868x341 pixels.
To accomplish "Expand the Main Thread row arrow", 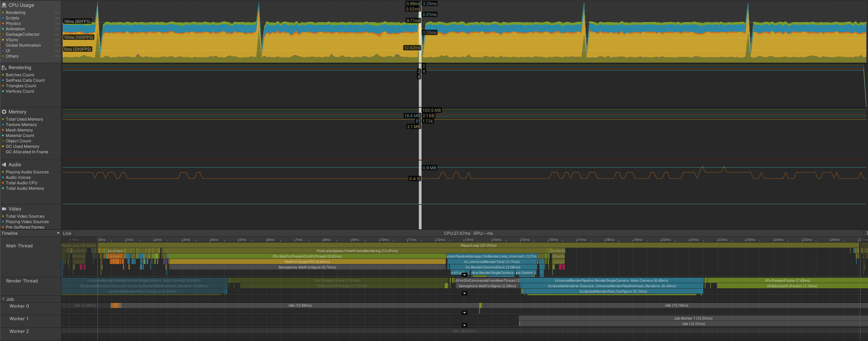I will tap(464, 275).
